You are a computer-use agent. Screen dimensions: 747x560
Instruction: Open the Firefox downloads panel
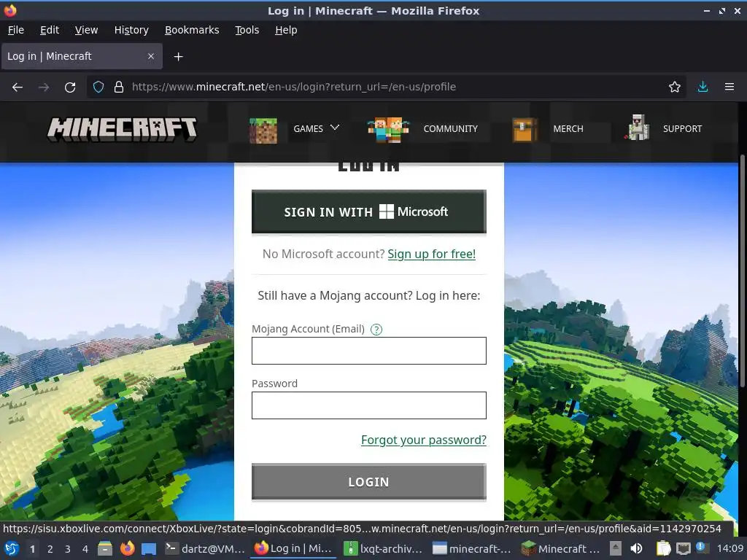click(x=703, y=87)
